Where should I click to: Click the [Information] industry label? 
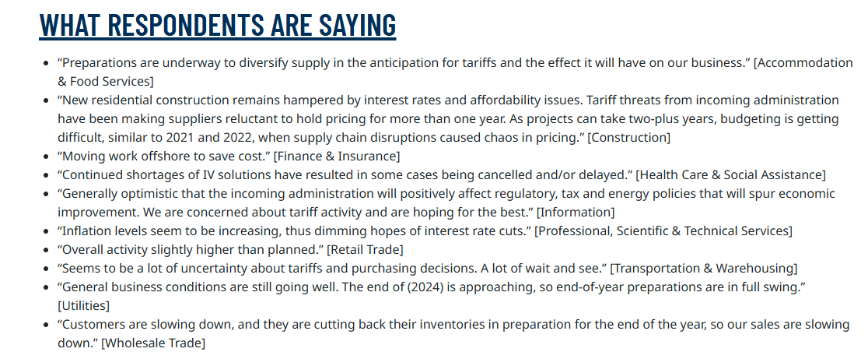[576, 212]
